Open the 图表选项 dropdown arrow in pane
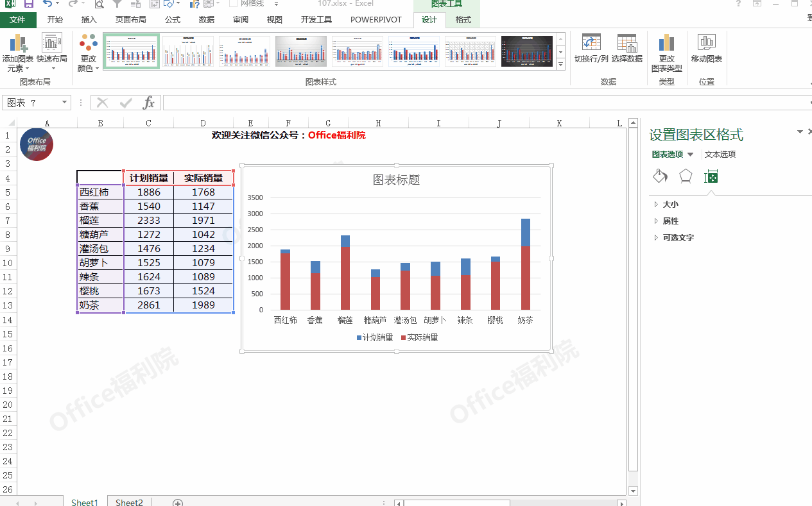Screen dimensions: 812x506 [691, 155]
